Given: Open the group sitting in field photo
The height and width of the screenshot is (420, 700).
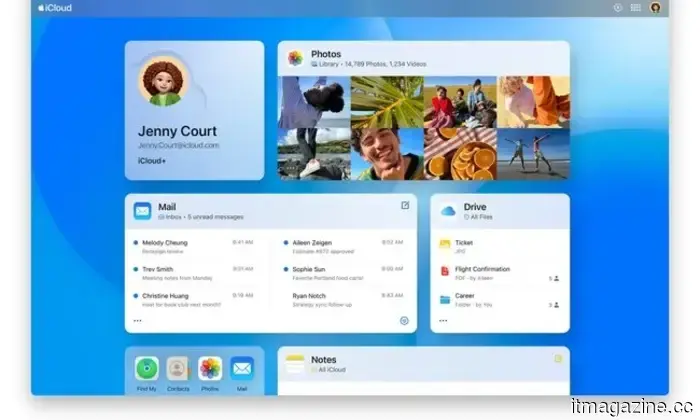Looking at the screenshot, I should point(460,102).
